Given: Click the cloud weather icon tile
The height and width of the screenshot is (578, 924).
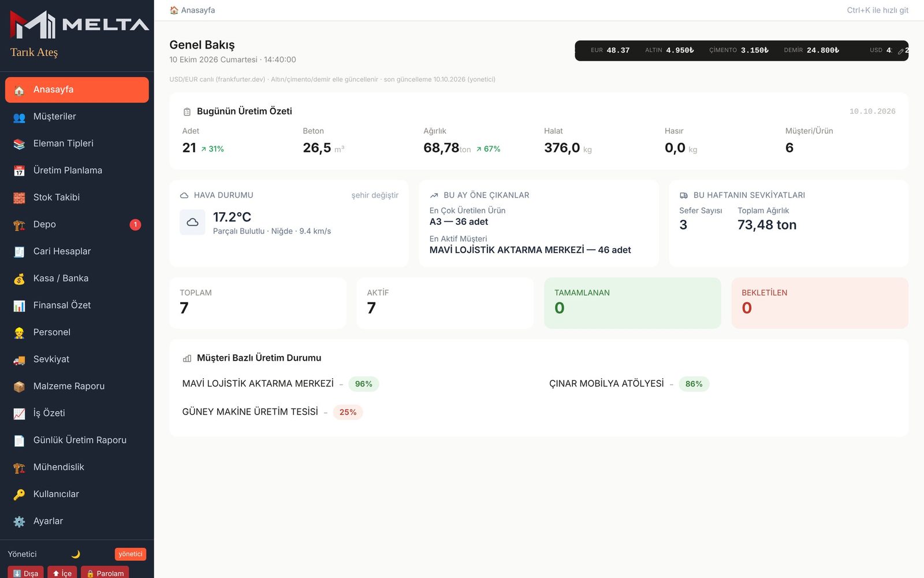Looking at the screenshot, I should click(192, 222).
